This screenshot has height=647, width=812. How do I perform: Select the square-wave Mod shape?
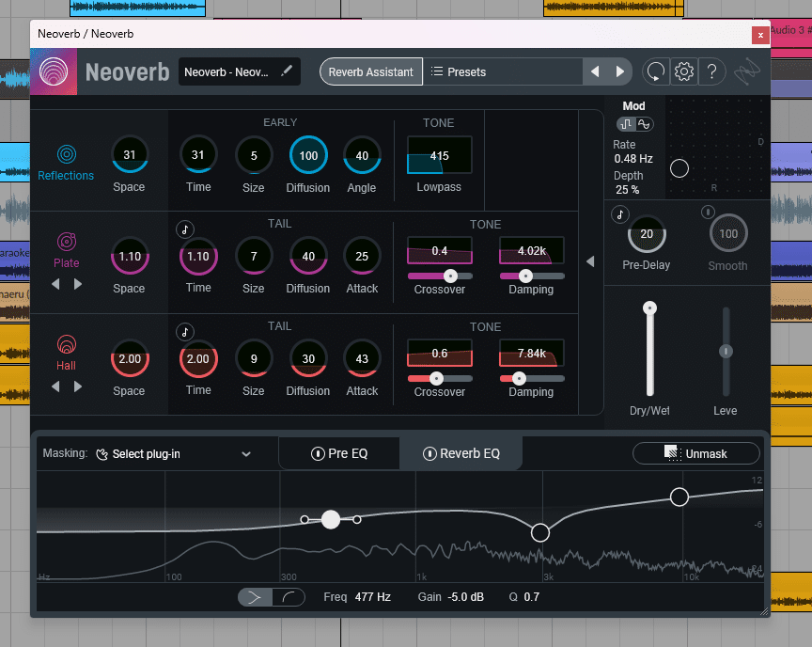pyautogui.click(x=626, y=124)
